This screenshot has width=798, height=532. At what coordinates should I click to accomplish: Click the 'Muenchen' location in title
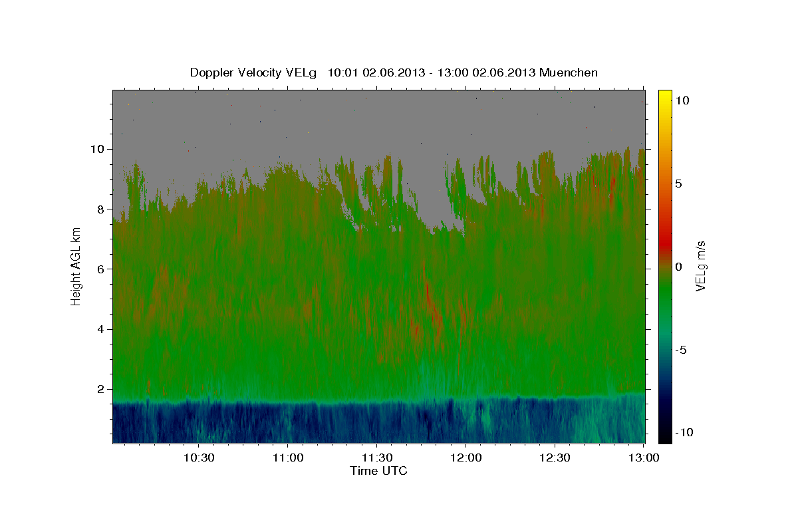point(569,72)
